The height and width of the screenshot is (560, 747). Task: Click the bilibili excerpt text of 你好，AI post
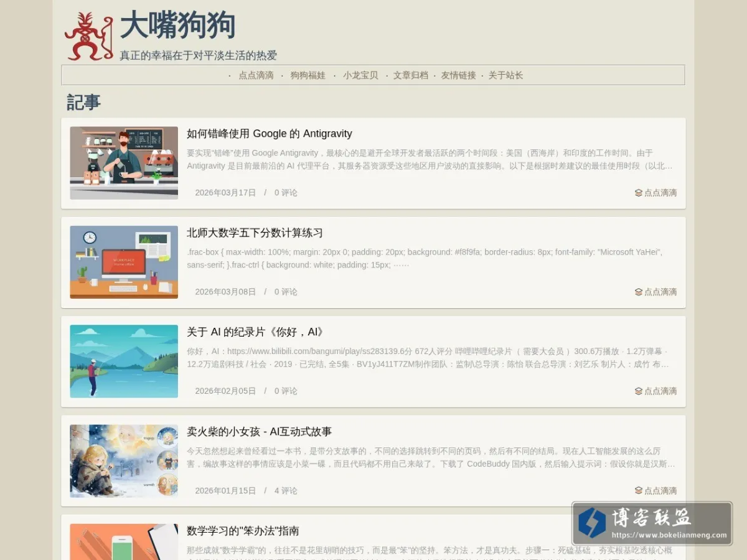(x=428, y=358)
